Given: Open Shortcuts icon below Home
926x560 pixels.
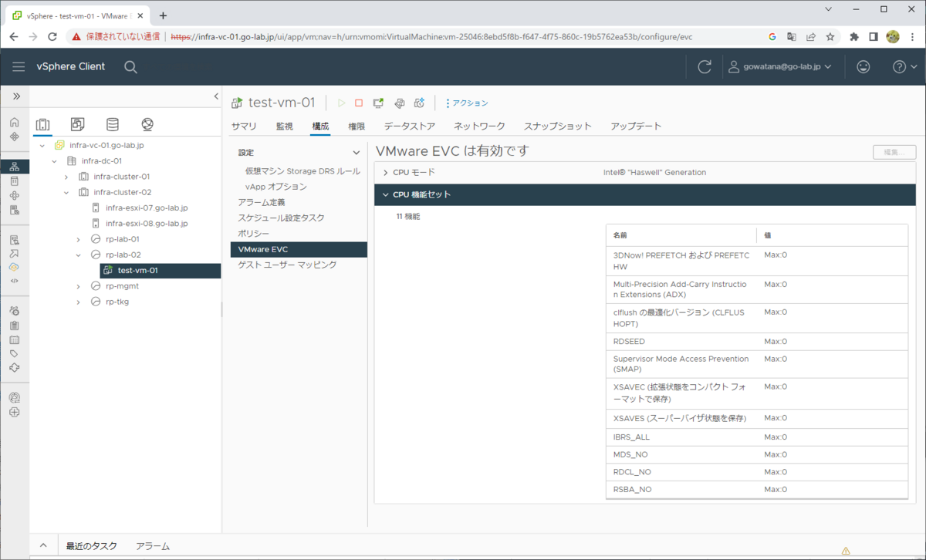Looking at the screenshot, I should coord(15,137).
